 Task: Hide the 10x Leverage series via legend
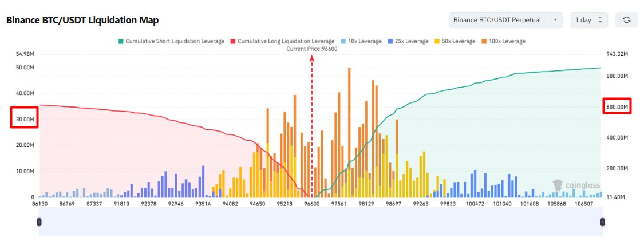click(x=365, y=41)
